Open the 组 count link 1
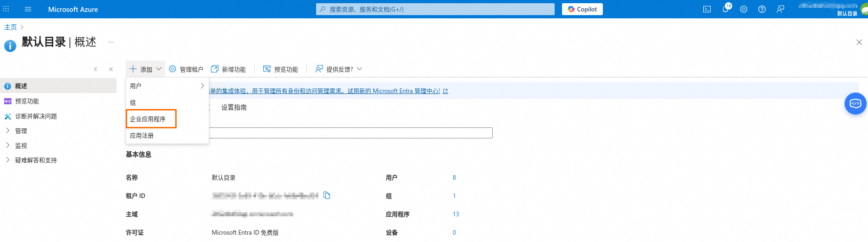The image size is (868, 242). 454,196
